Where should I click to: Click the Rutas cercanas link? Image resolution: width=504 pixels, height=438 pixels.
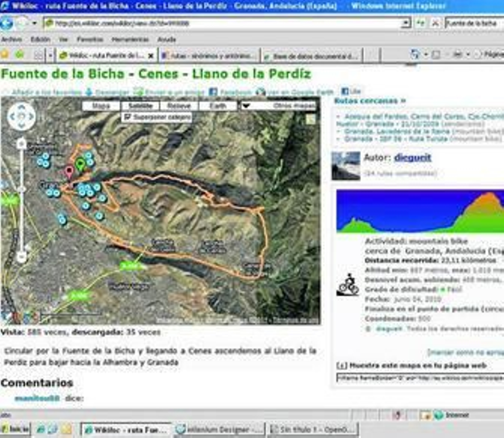[x=369, y=101]
